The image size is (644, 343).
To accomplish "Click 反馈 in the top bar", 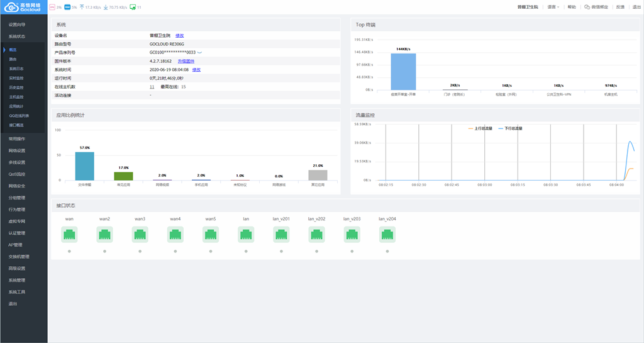I will click(x=620, y=7).
